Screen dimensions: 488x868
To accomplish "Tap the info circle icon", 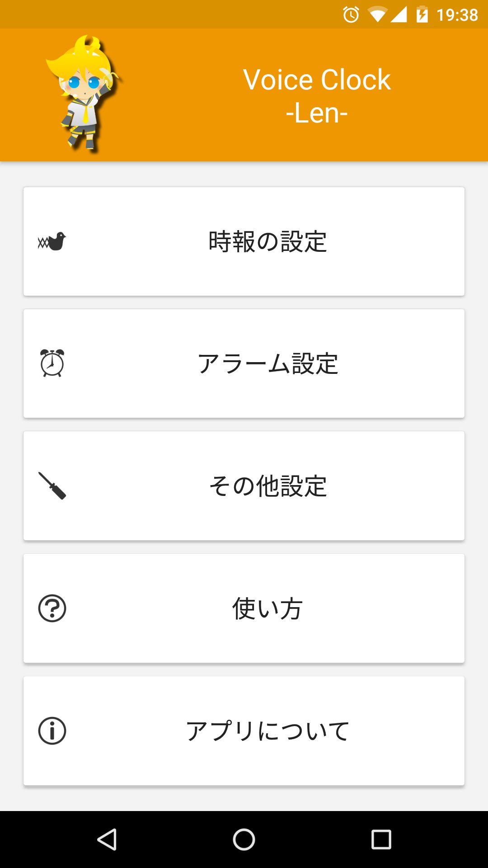I will pos(52,731).
